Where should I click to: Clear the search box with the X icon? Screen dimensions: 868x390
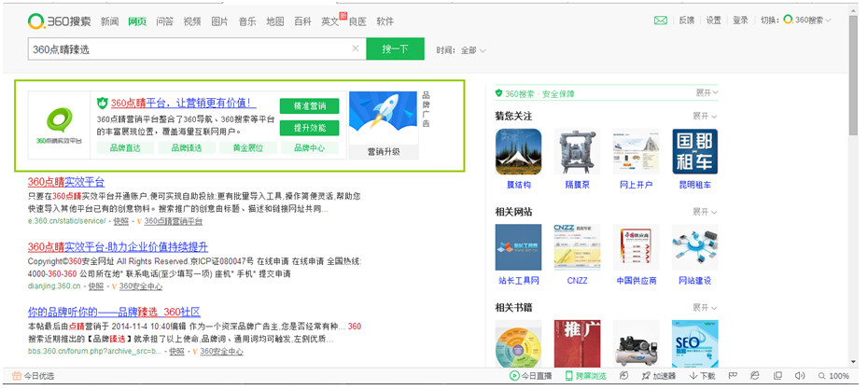point(356,49)
